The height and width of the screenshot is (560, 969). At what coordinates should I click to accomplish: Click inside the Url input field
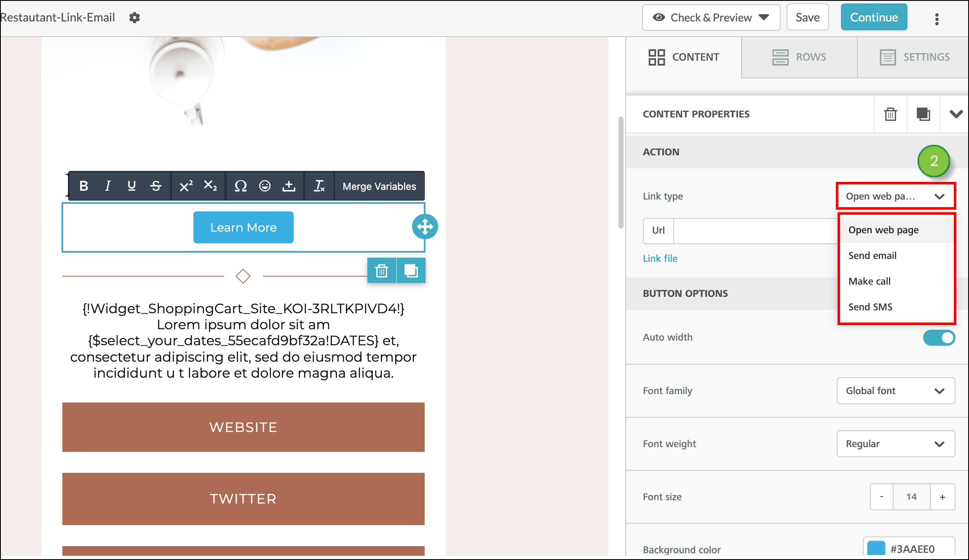[754, 231]
